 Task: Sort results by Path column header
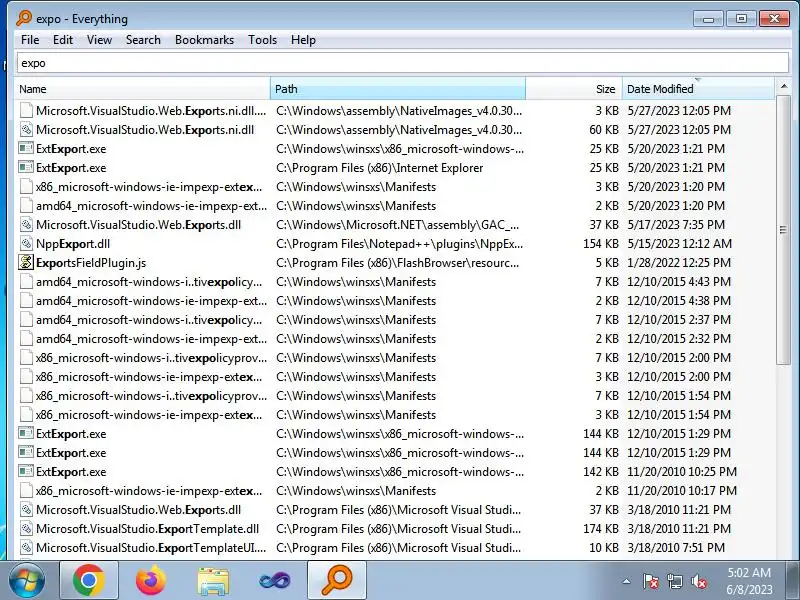click(398, 89)
